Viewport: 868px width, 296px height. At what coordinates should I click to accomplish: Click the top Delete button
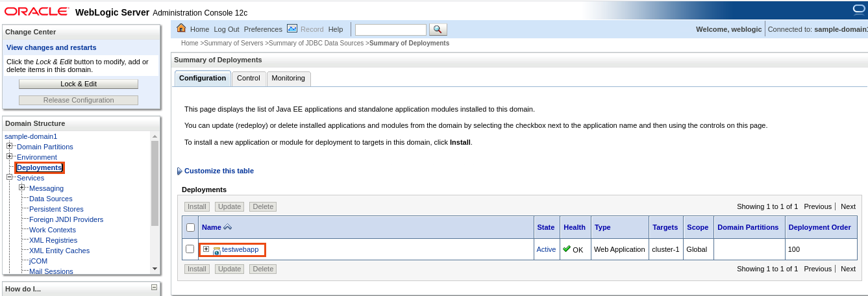pos(263,206)
